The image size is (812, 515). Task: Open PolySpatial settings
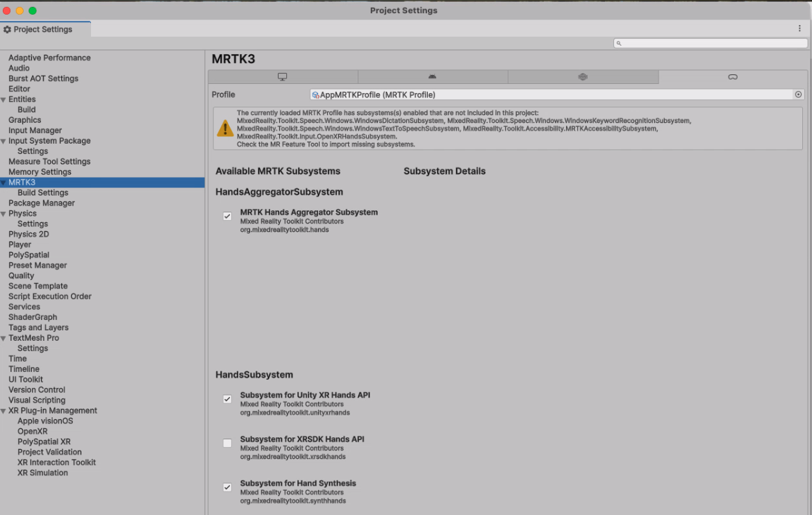pos(28,255)
